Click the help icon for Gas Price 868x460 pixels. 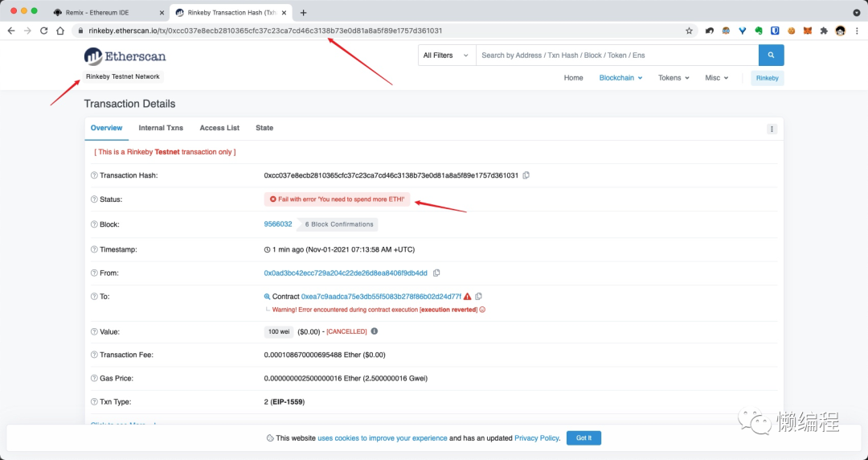(x=94, y=378)
